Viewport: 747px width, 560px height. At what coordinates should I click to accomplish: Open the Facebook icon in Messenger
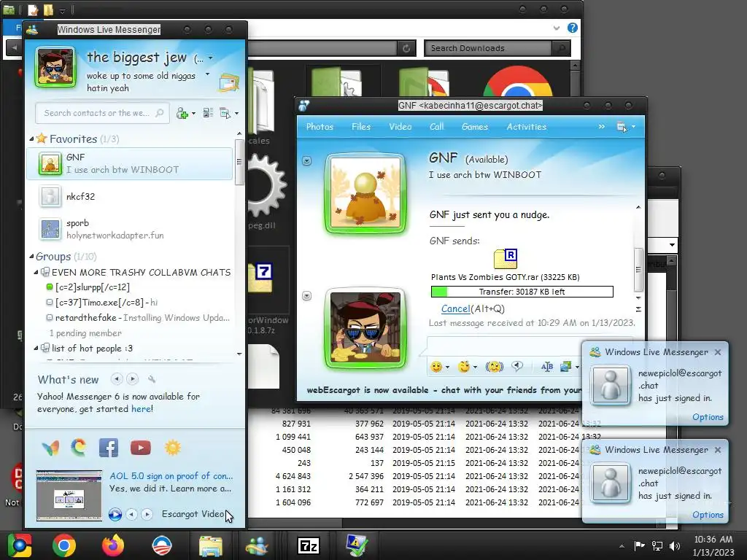pos(109,448)
